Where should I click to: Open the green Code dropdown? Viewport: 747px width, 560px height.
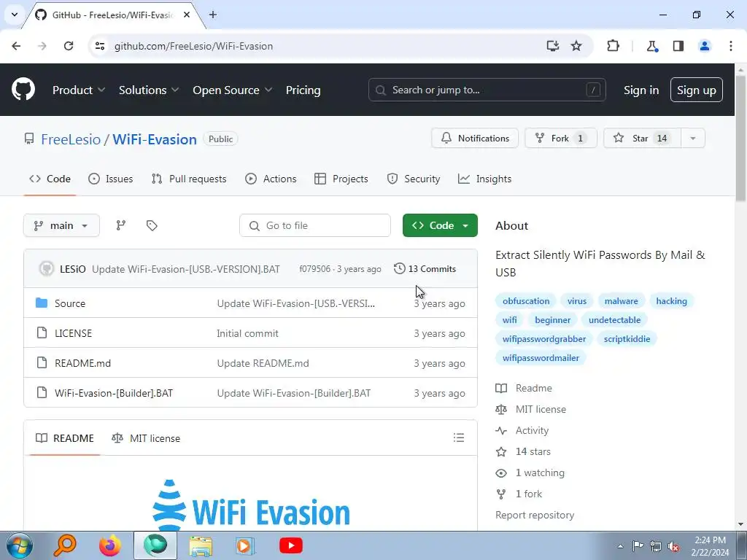pos(440,226)
